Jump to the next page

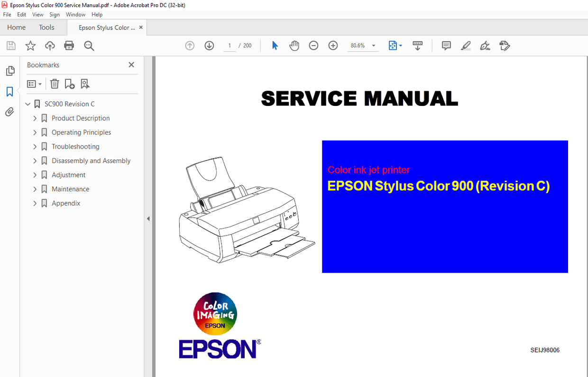[x=209, y=45]
